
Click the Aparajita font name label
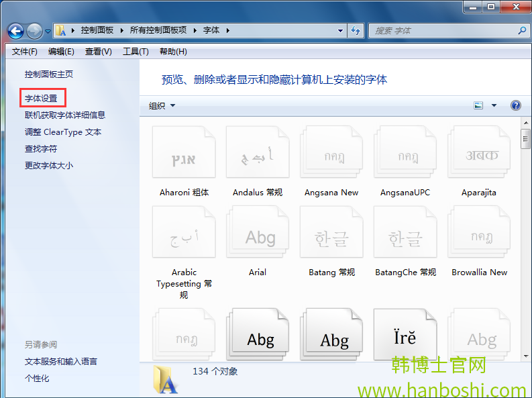click(x=479, y=193)
